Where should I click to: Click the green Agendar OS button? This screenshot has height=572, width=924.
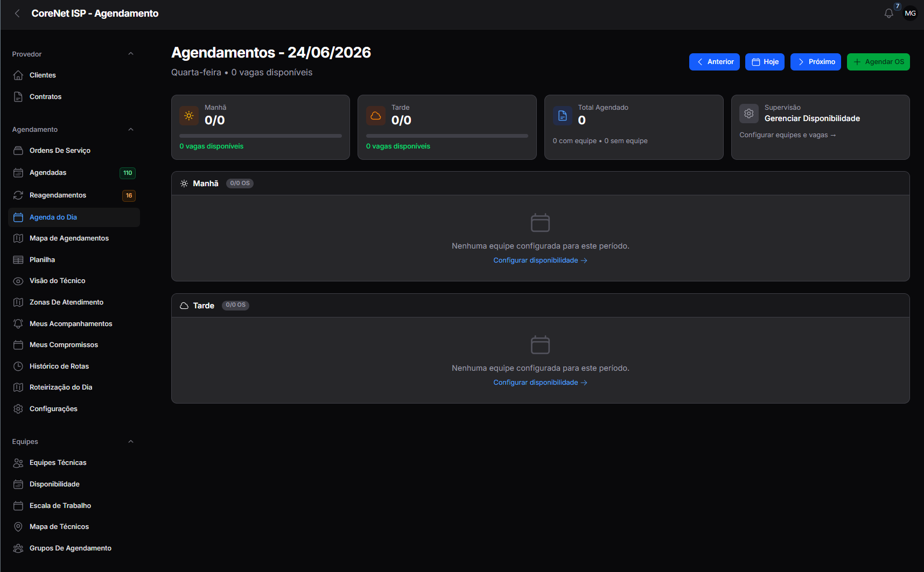tap(878, 62)
